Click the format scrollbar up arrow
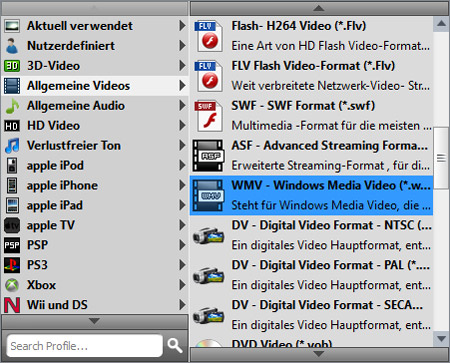The width and height of the screenshot is (450, 363). click(441, 24)
